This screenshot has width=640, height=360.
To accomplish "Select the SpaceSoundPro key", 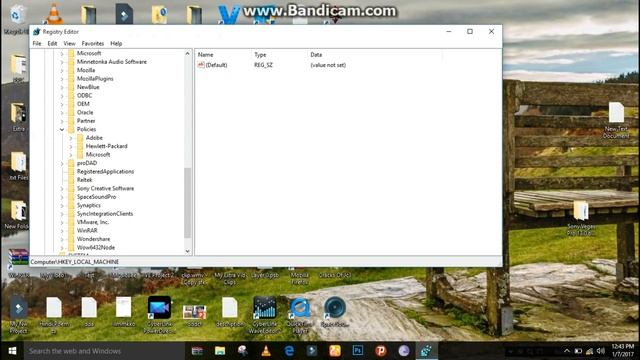I will pyautogui.click(x=96, y=197).
